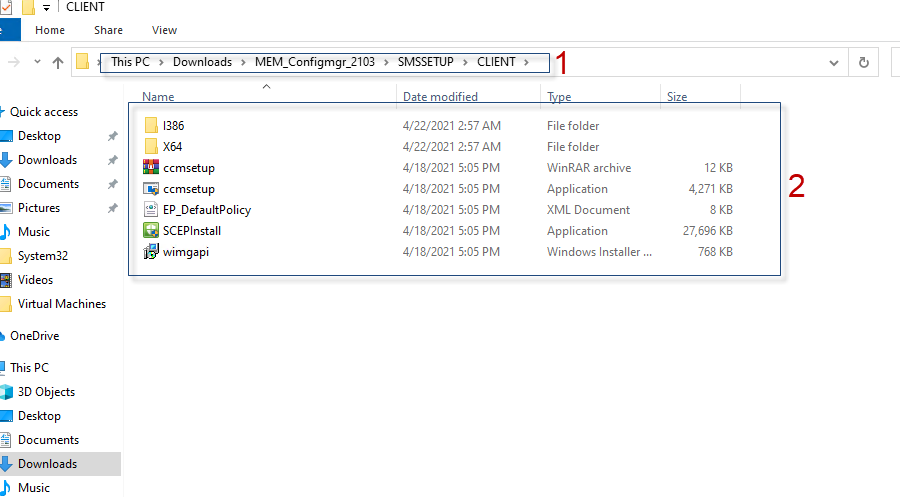Click the 3D Objects icon
The width and height of the screenshot is (900, 497).
6,392
